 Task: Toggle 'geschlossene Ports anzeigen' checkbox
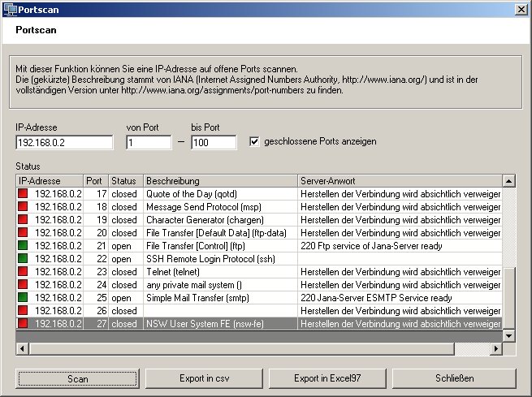tap(254, 141)
